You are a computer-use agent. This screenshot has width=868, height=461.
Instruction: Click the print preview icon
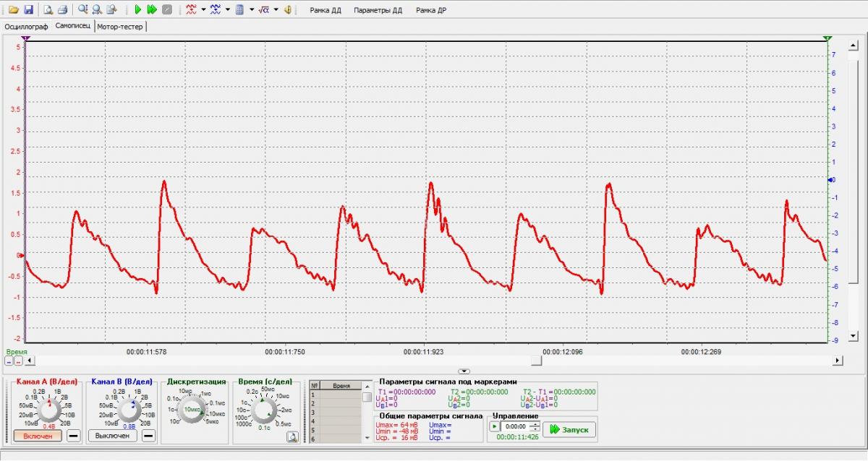click(x=48, y=10)
